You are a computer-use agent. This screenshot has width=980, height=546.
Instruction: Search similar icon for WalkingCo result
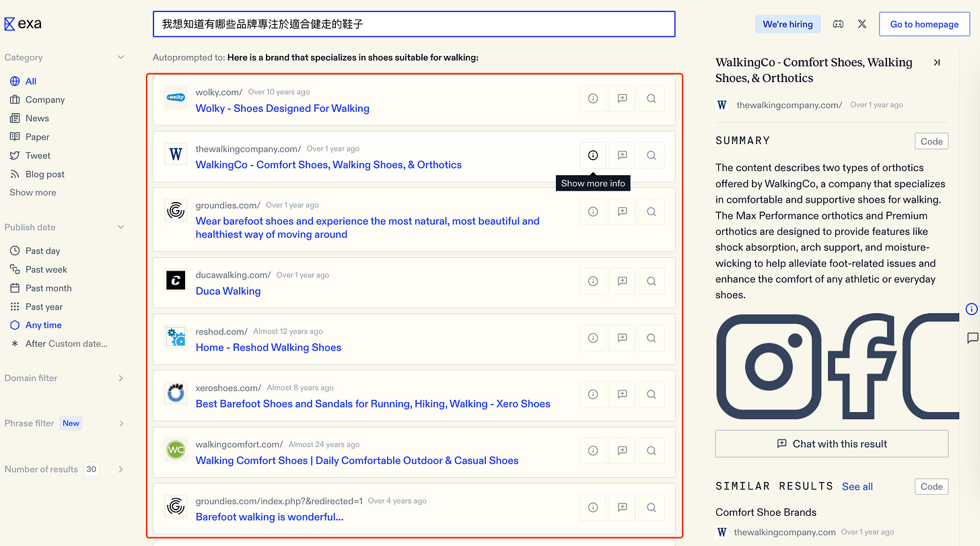pyautogui.click(x=652, y=155)
